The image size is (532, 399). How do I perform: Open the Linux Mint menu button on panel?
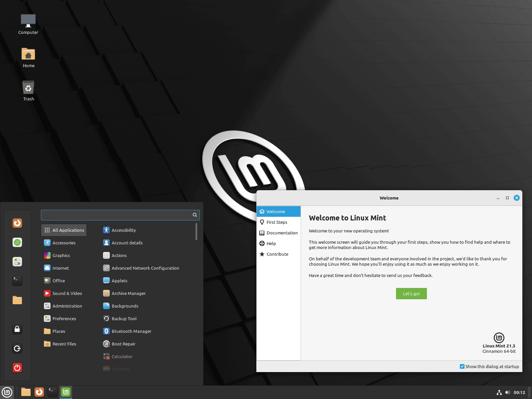[7, 392]
